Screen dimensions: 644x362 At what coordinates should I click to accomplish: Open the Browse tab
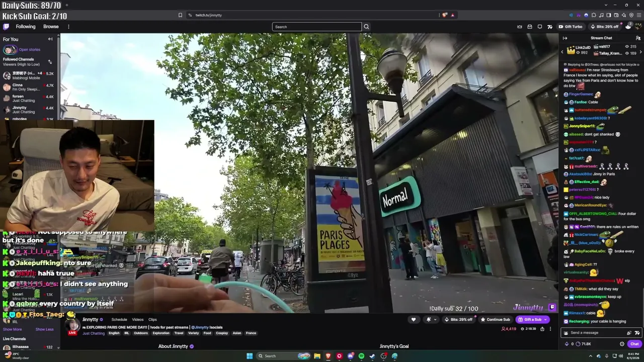click(x=51, y=27)
